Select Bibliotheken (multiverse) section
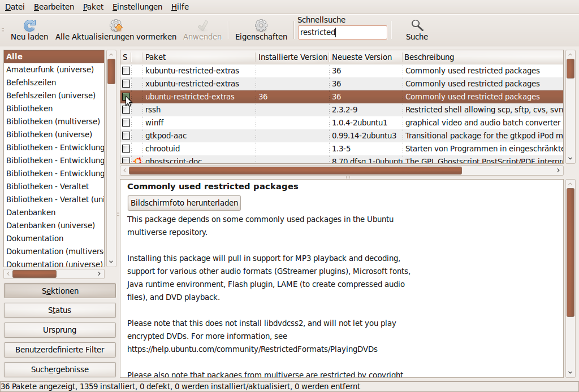579x392 pixels. click(x=54, y=121)
